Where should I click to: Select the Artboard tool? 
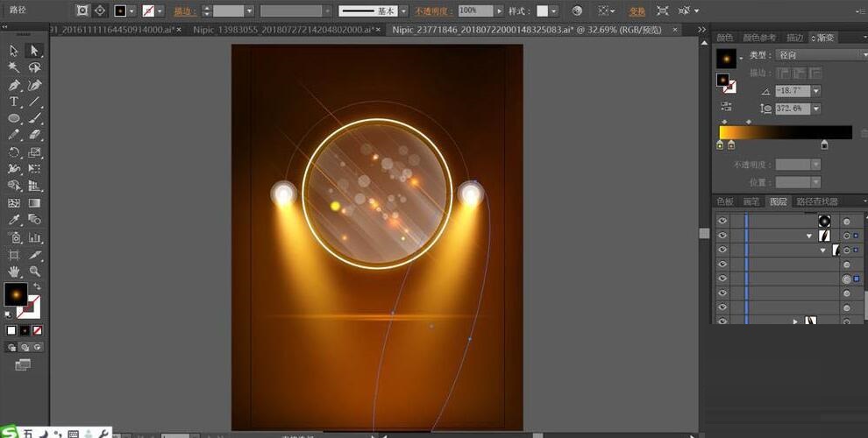pos(14,254)
